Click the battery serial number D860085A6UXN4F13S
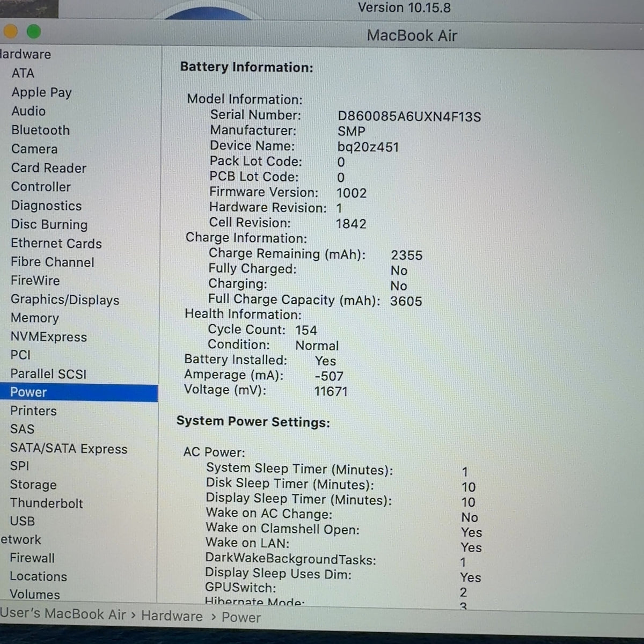This screenshot has height=644, width=644. point(409,116)
